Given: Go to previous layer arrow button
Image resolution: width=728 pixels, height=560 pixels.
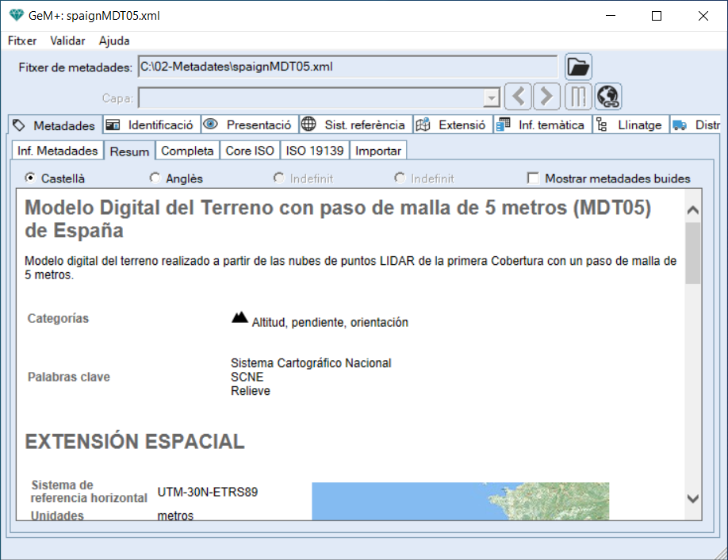Looking at the screenshot, I should pos(518,97).
